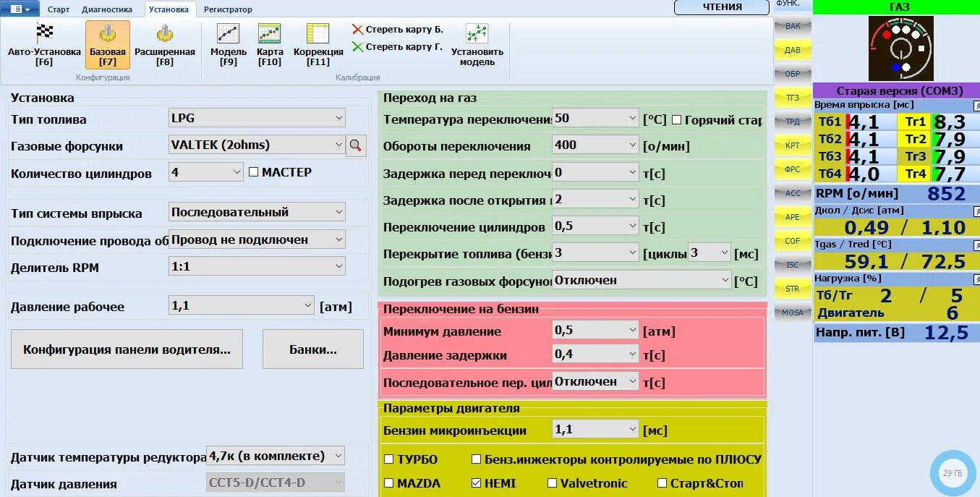The height and width of the screenshot is (497, 980).
Task: Click the STR indicator button
Action: click(x=793, y=289)
